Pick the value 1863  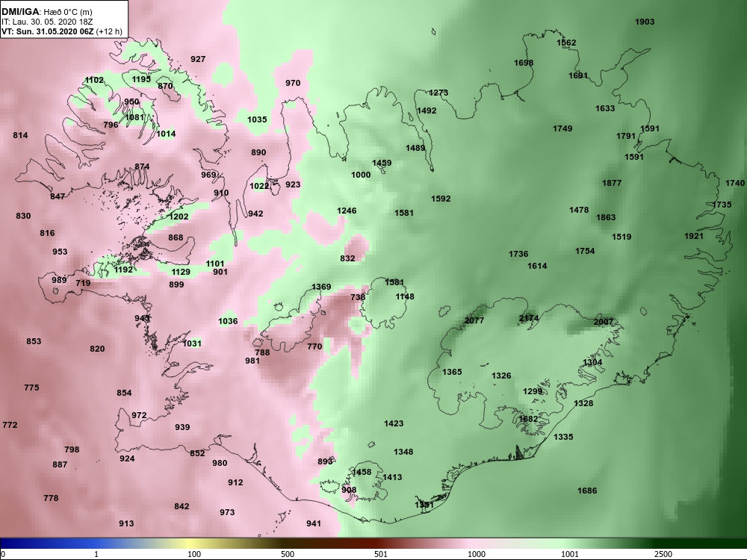point(606,217)
